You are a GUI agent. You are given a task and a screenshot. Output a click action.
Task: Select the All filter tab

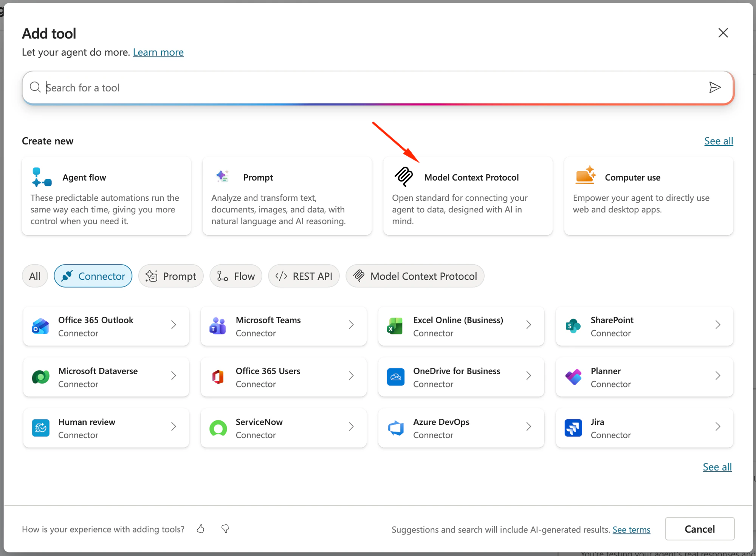point(35,276)
